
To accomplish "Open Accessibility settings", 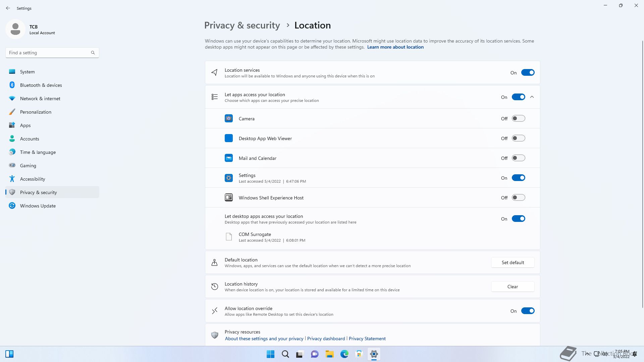I will pos(52,179).
